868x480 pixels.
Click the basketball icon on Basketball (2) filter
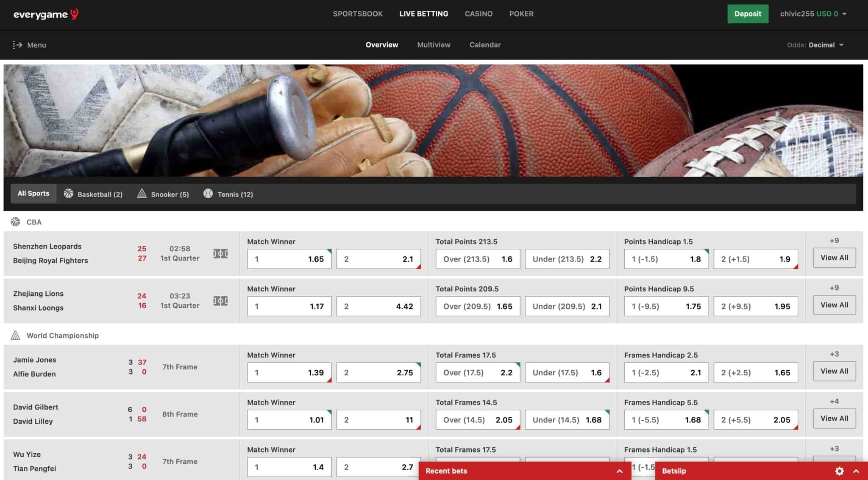pyautogui.click(x=69, y=194)
